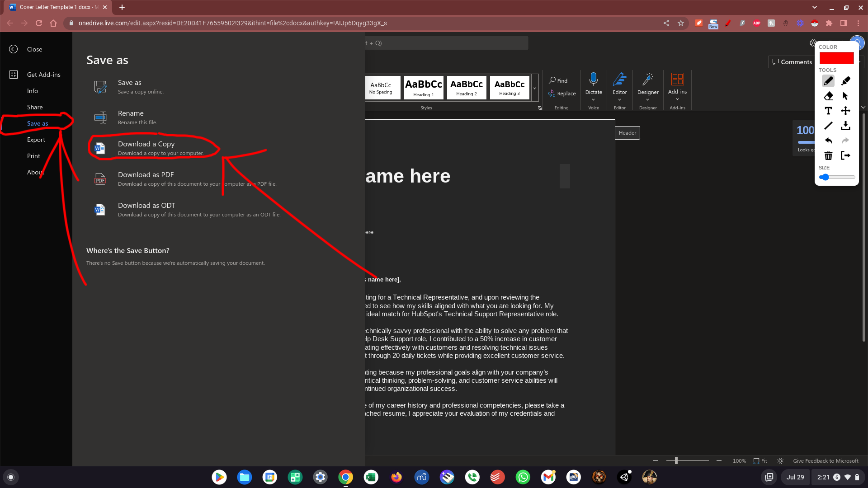
Task: Select the pencil drawing tool
Action: point(828,81)
